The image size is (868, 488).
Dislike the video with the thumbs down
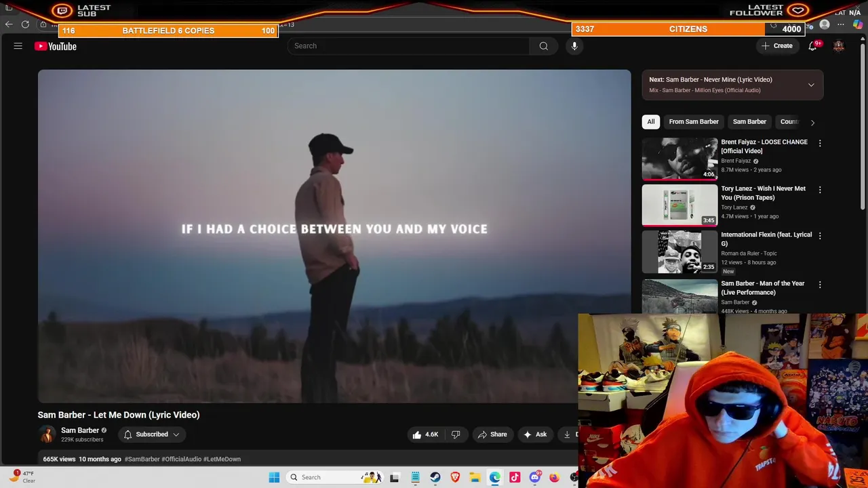coord(456,434)
